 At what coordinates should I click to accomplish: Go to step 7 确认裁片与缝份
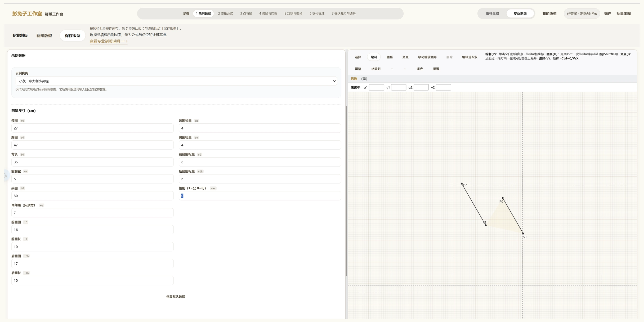tap(343, 14)
